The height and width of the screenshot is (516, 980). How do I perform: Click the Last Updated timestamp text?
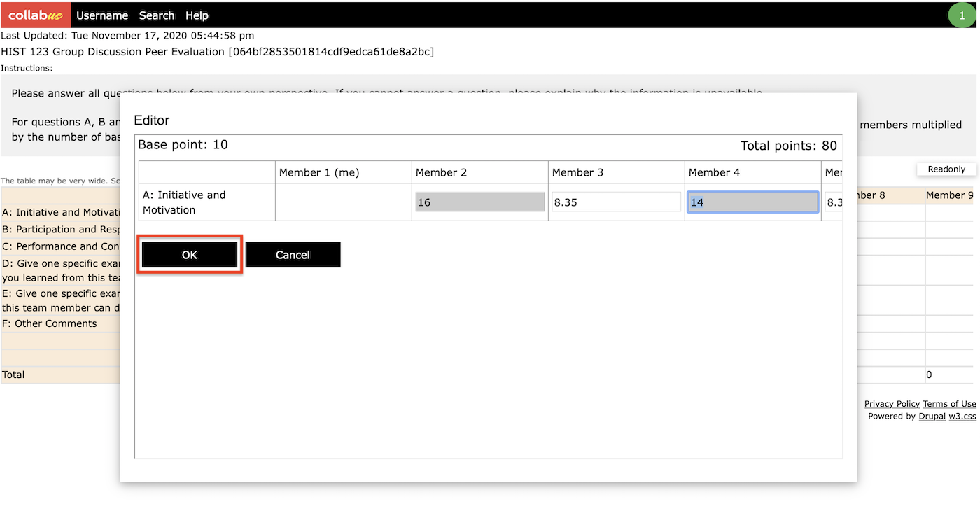(x=127, y=35)
